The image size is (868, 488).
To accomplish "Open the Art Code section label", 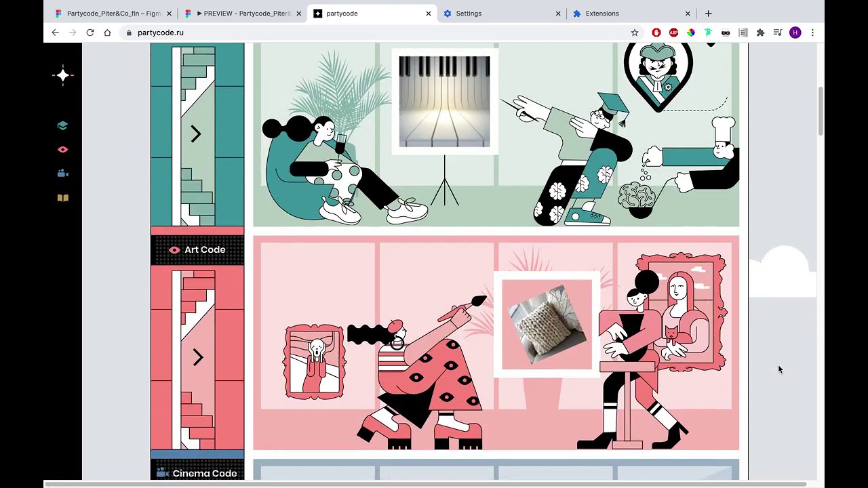I will click(x=197, y=249).
